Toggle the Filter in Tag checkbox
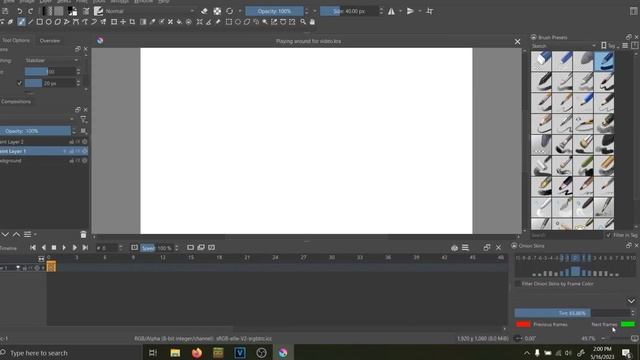The width and height of the screenshot is (640, 360). click(609, 235)
